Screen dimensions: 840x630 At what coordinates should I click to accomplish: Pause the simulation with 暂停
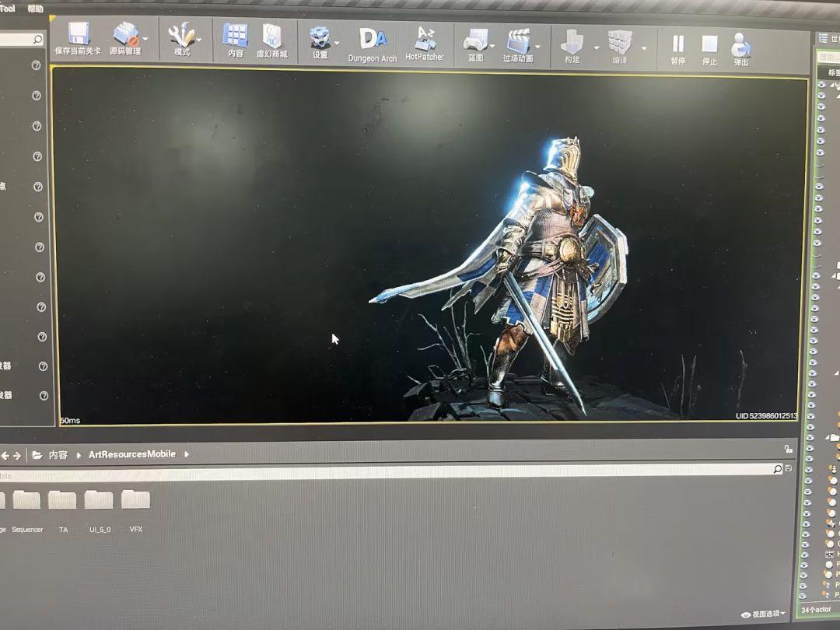[x=678, y=49]
